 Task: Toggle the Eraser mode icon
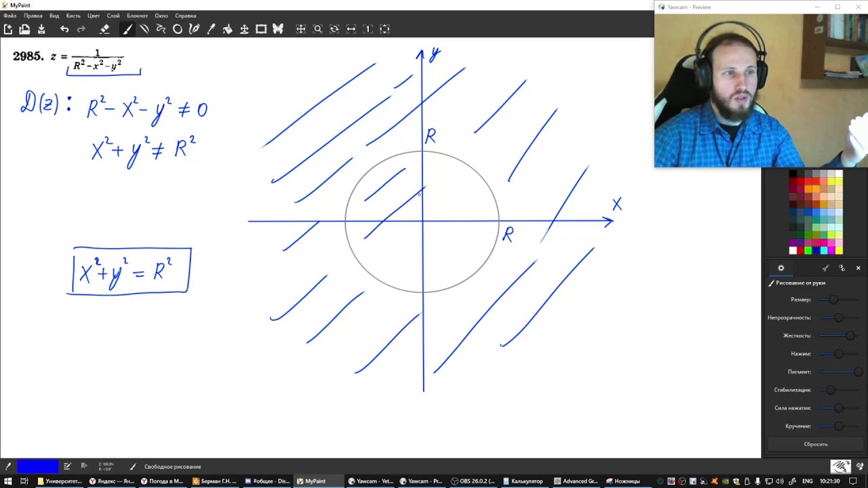104,29
